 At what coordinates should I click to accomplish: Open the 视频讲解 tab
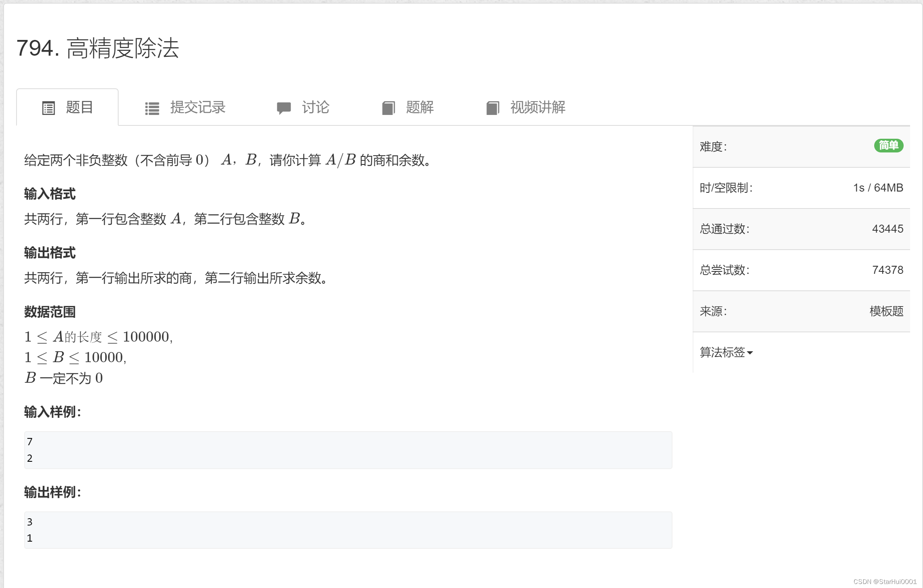537,107
